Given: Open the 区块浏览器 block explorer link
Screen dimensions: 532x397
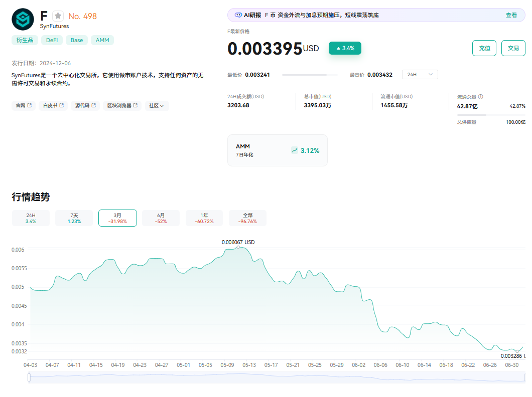Looking at the screenshot, I should coord(122,105).
